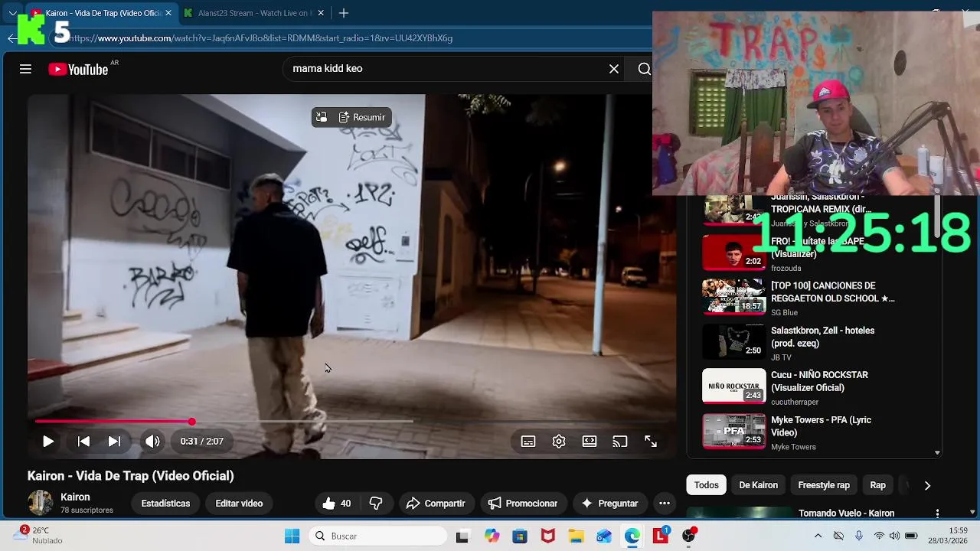This screenshot has width=980, height=551.
Task: Select the Todos filter chip
Action: [x=706, y=485]
